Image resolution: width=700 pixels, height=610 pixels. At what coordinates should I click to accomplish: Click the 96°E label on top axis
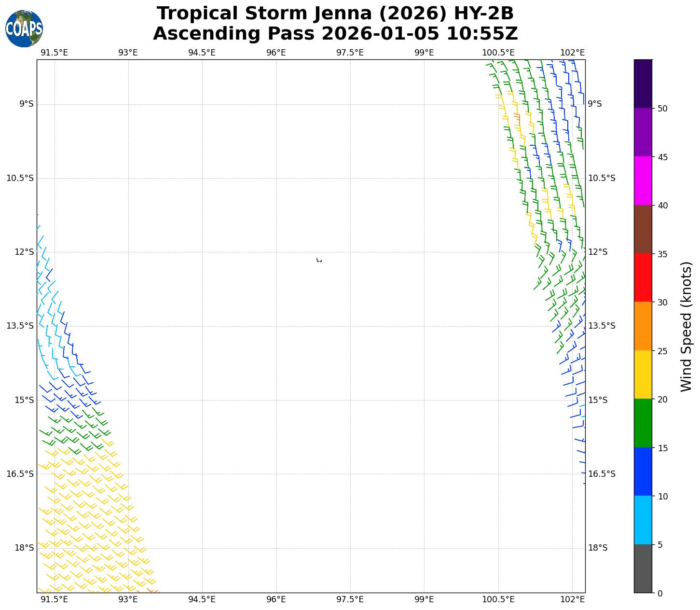pyautogui.click(x=276, y=53)
